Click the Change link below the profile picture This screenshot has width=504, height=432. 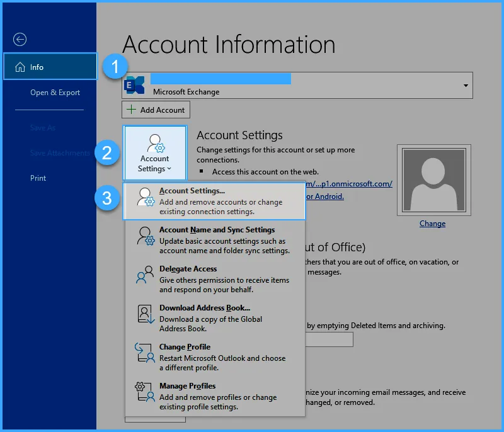[x=433, y=224]
